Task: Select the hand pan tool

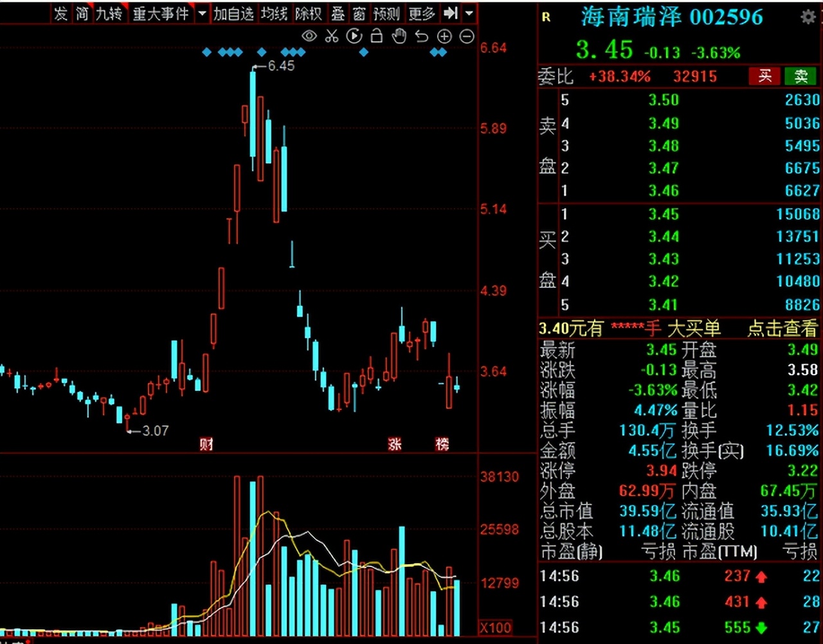Action: 399,36
